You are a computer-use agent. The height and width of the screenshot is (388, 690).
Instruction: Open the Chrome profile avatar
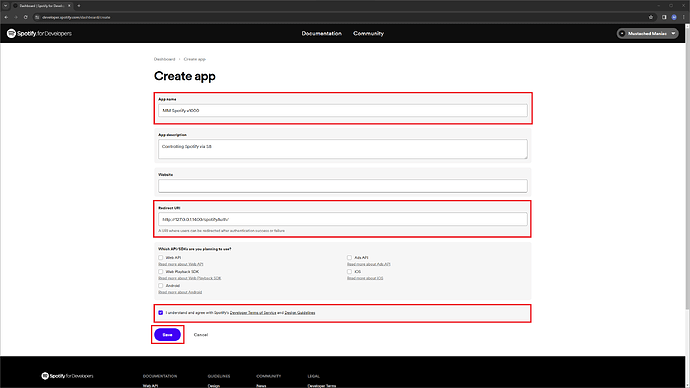click(674, 17)
